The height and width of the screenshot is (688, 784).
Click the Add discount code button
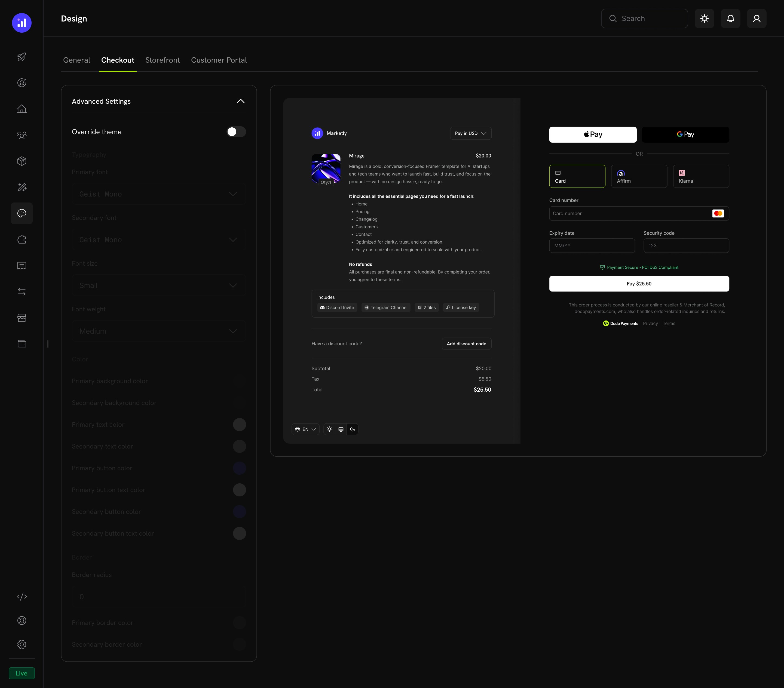pos(466,344)
